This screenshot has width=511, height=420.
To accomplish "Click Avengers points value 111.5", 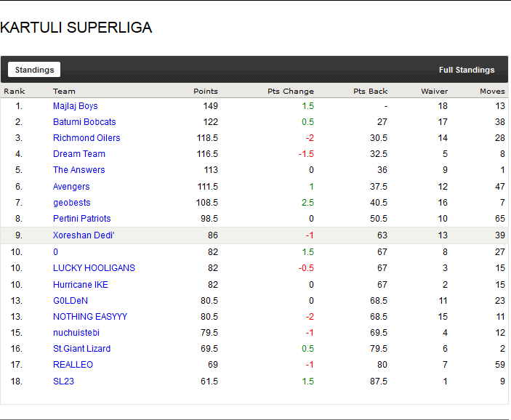I will pyautogui.click(x=208, y=187).
